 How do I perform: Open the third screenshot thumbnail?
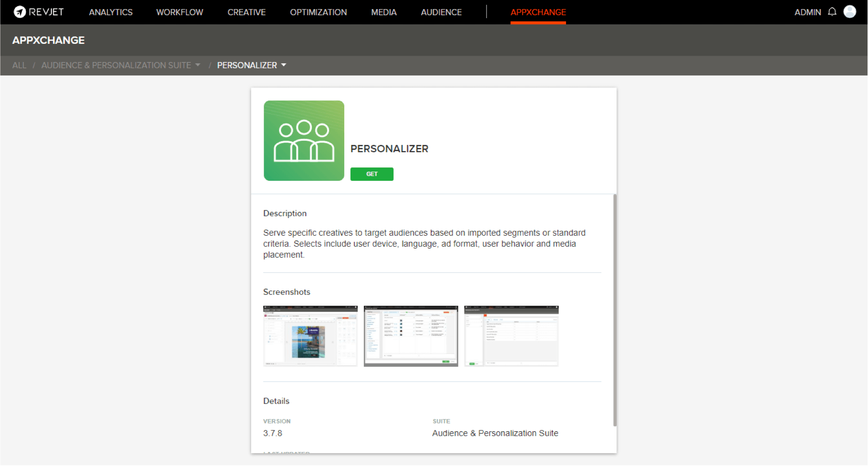511,336
